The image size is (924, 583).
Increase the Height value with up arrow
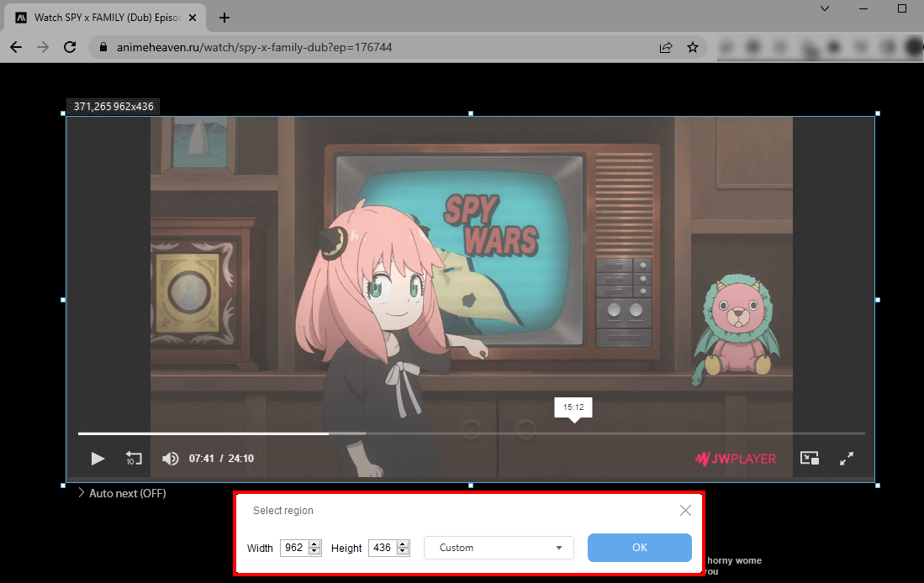pyautogui.click(x=403, y=544)
